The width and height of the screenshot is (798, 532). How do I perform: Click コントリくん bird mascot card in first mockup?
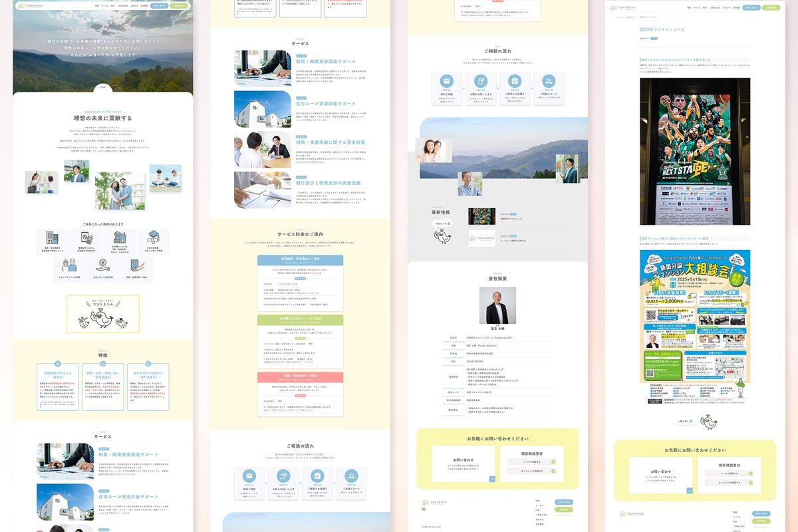tap(103, 315)
